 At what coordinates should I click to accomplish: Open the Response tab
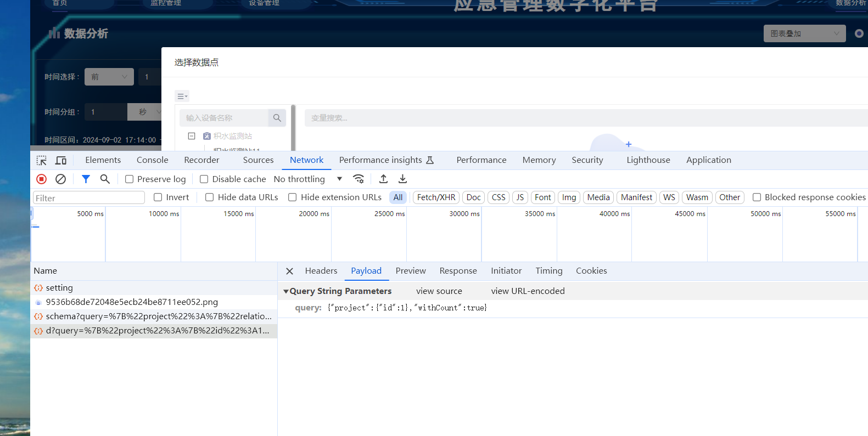click(x=458, y=271)
